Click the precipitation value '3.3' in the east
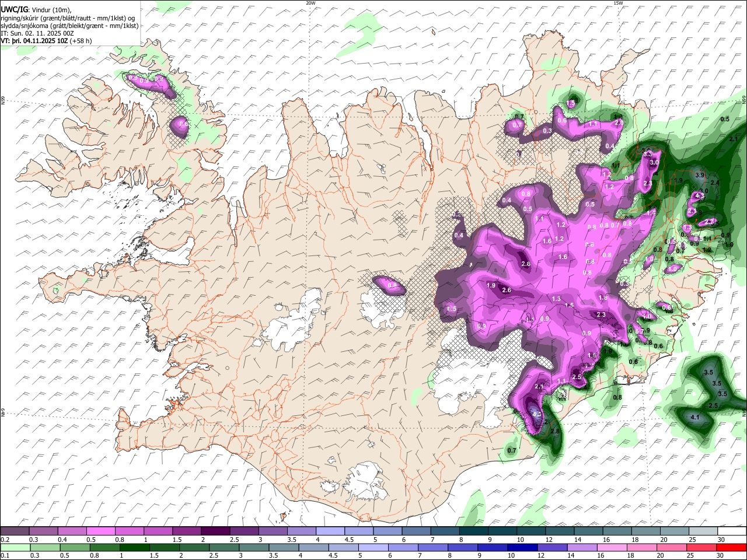Image resolution: width=747 pixels, height=560 pixels. [x=648, y=154]
